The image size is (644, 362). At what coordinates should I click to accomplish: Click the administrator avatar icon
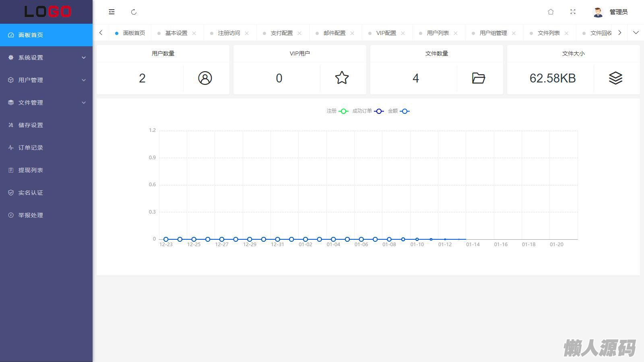tap(598, 12)
